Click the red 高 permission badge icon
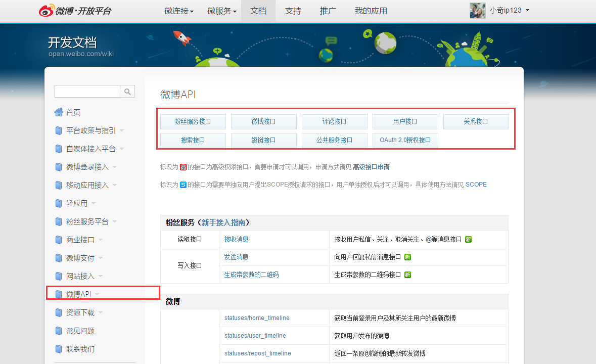 coord(183,167)
